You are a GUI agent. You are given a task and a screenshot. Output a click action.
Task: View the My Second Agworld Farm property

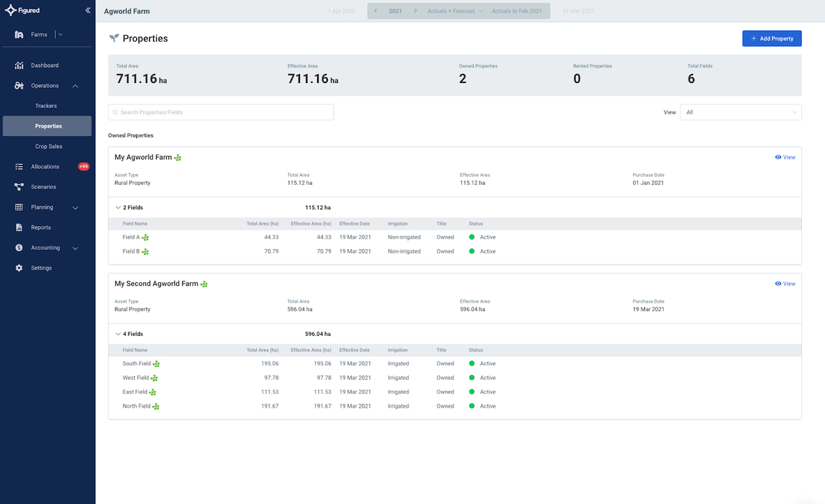click(x=785, y=283)
